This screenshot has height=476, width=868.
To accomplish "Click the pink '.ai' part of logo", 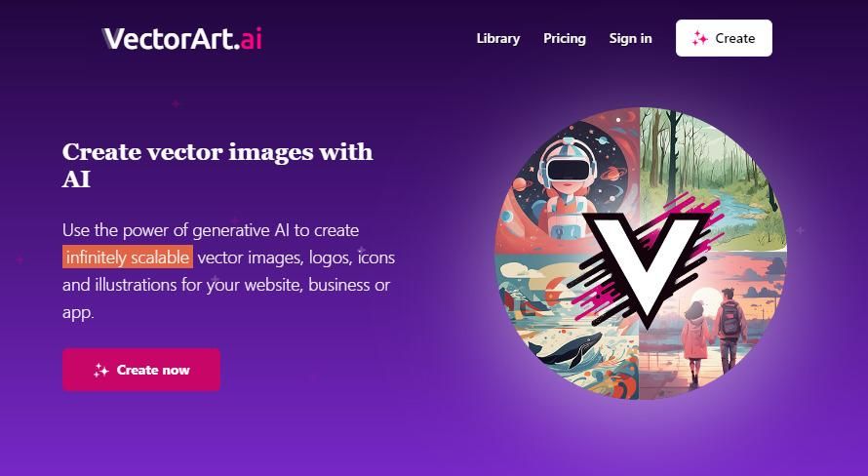I will click(x=248, y=39).
